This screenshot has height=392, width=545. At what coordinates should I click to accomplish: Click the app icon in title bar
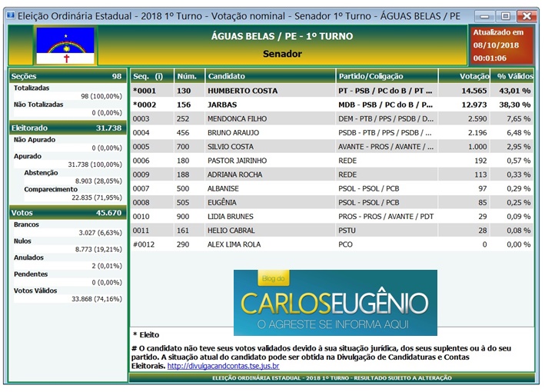(11, 15)
